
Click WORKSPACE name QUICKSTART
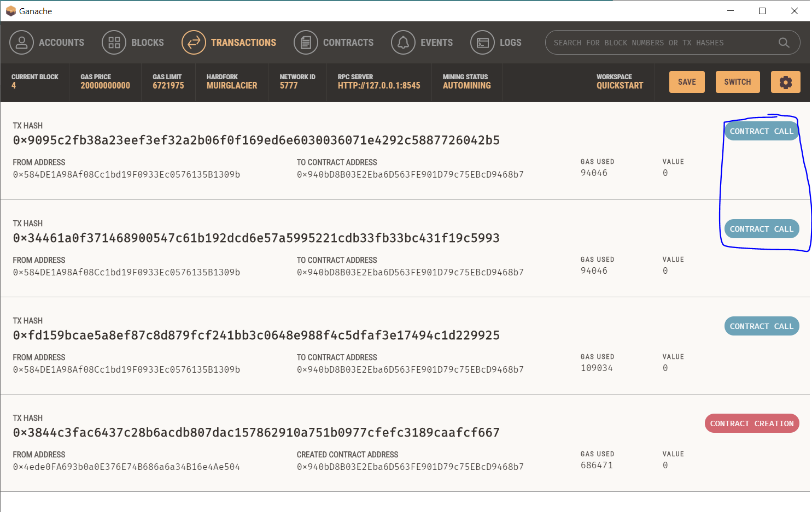click(x=620, y=86)
